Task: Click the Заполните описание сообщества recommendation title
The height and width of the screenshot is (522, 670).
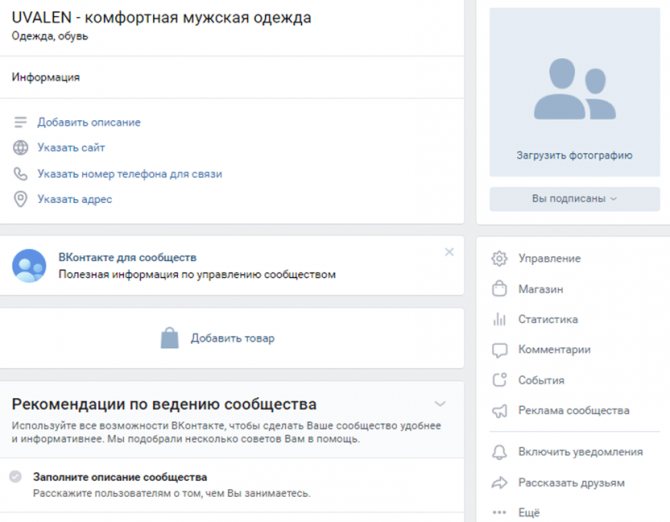Action: (x=120, y=477)
